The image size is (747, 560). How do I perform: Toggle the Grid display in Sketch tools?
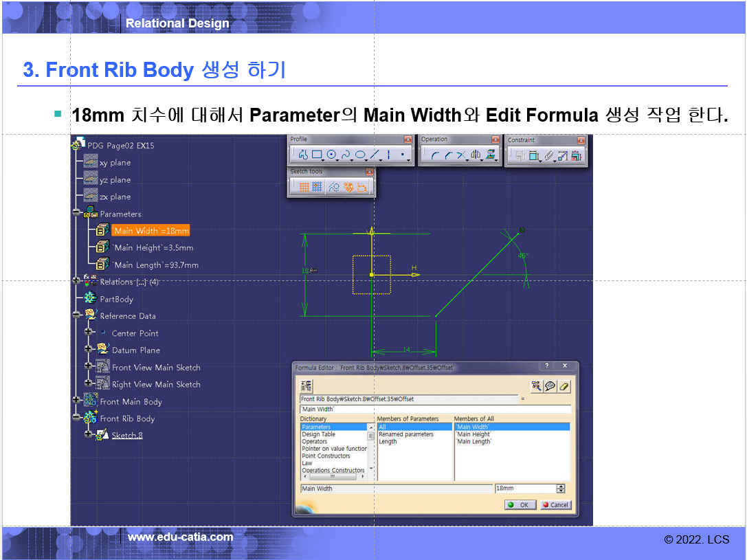[303, 186]
